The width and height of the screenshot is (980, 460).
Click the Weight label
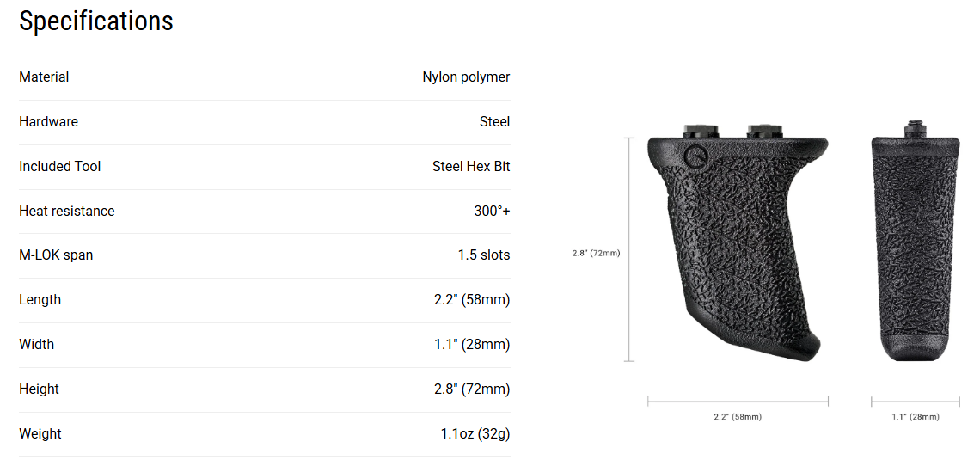click(40, 433)
